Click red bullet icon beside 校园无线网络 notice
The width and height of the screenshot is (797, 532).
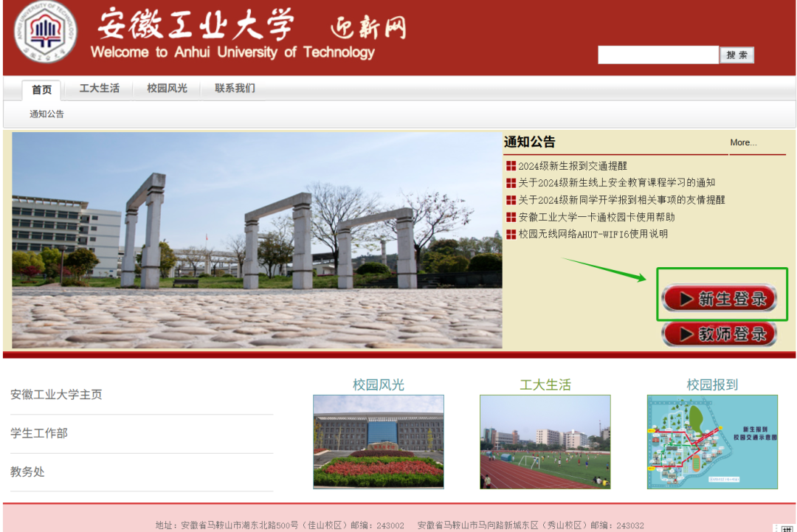tap(511, 234)
